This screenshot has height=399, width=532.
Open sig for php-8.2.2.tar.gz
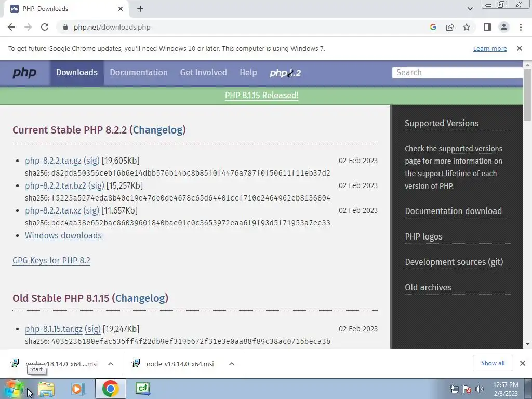91,161
